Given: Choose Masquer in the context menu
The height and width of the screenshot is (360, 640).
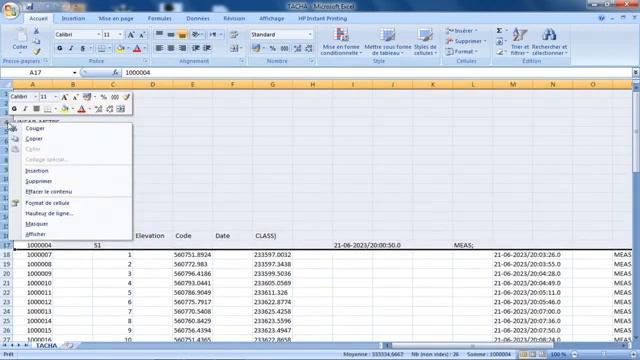Looking at the screenshot, I should (x=37, y=224).
